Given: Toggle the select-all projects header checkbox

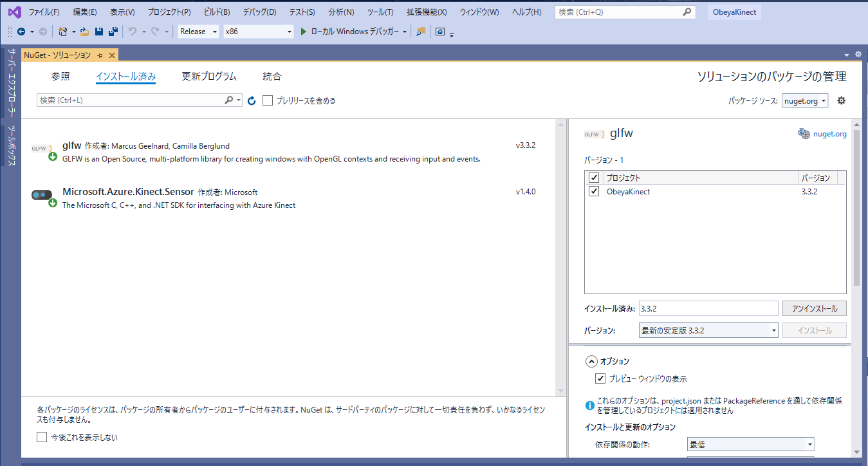Looking at the screenshot, I should point(594,178).
